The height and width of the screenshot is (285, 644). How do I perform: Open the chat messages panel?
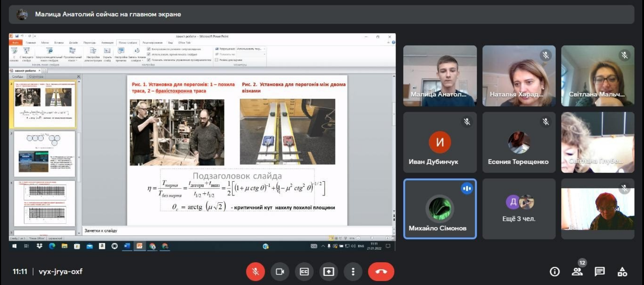click(x=599, y=272)
